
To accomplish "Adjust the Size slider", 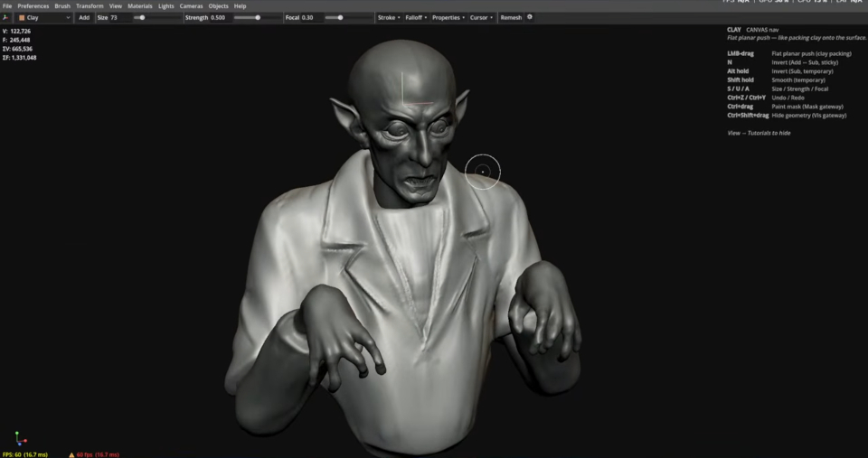I will tap(156, 18).
